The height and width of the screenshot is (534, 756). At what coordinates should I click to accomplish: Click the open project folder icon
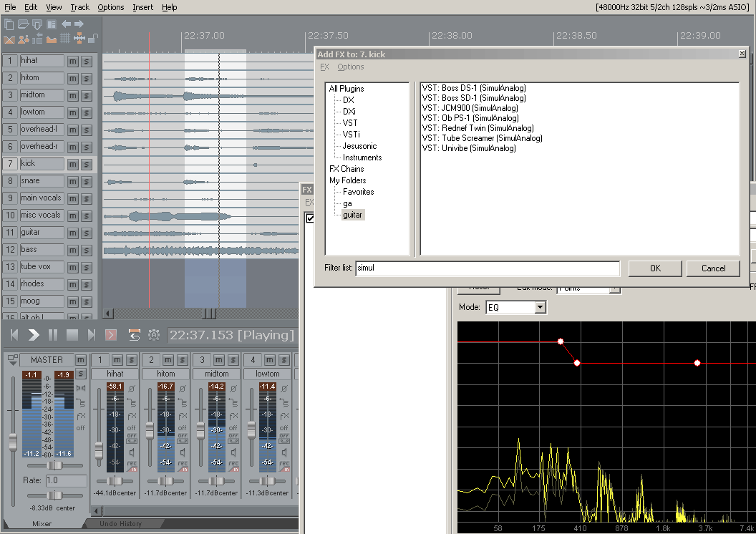[23, 25]
